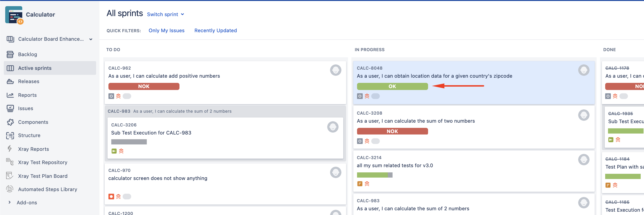Image resolution: width=644 pixels, height=215 pixels.
Task: Click the TO DO column header
Action: [113, 49]
